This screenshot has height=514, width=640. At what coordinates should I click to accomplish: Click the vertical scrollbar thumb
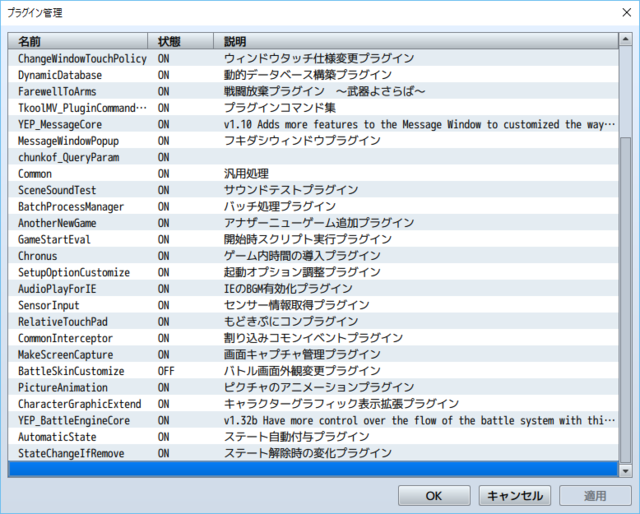(x=625, y=300)
